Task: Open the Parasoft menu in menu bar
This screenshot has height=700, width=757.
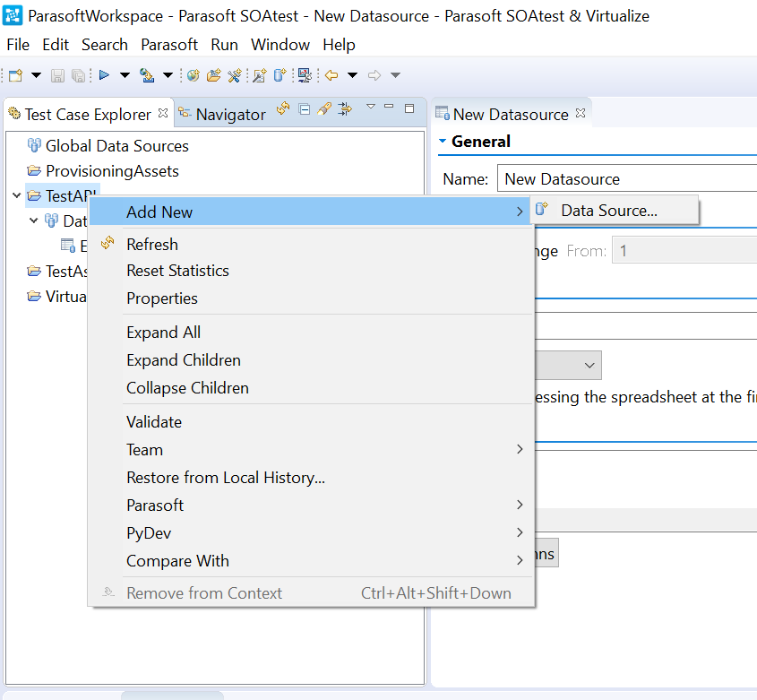Action: [169, 45]
